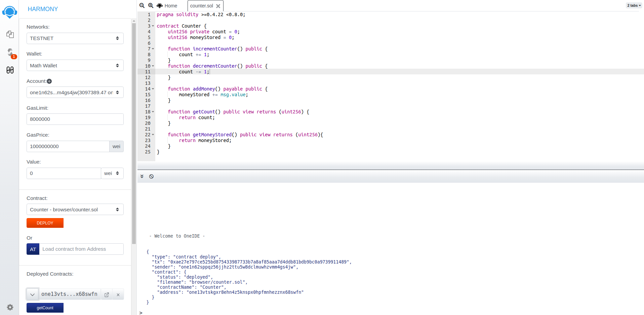Viewport: 644px width, 315px height.
Task: Click the AT button
Action: point(33,249)
